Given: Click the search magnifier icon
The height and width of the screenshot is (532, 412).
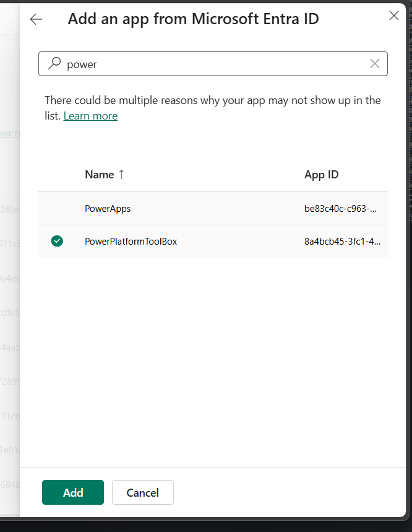Looking at the screenshot, I should [54, 63].
